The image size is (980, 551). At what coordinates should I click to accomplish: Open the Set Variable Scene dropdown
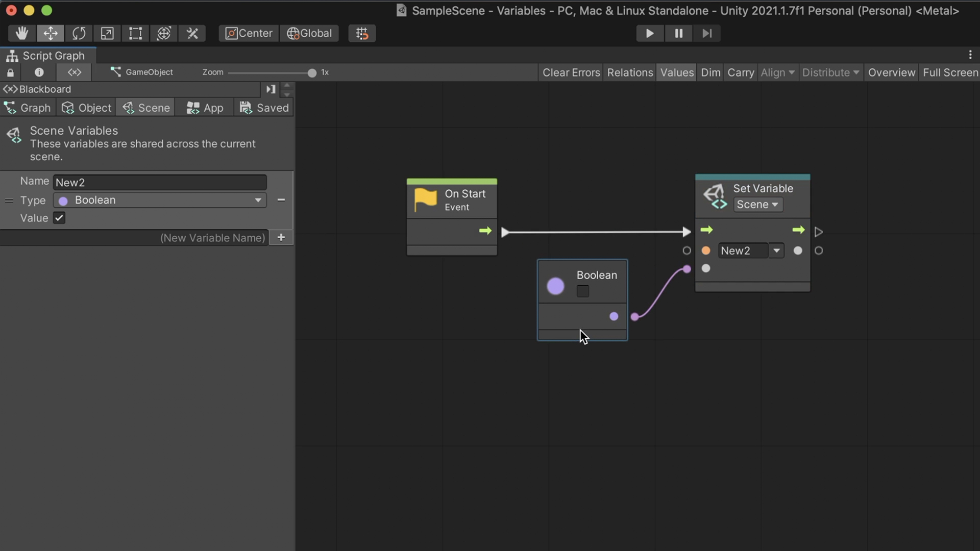point(757,205)
